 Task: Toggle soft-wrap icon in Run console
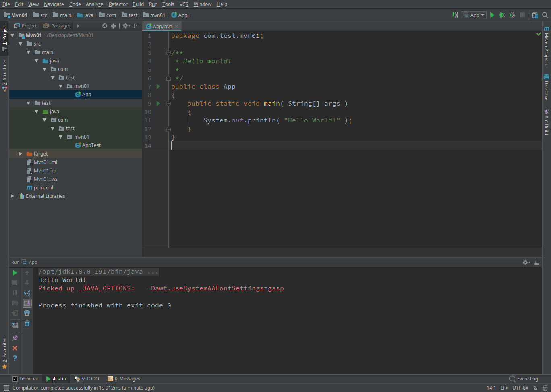point(27,293)
